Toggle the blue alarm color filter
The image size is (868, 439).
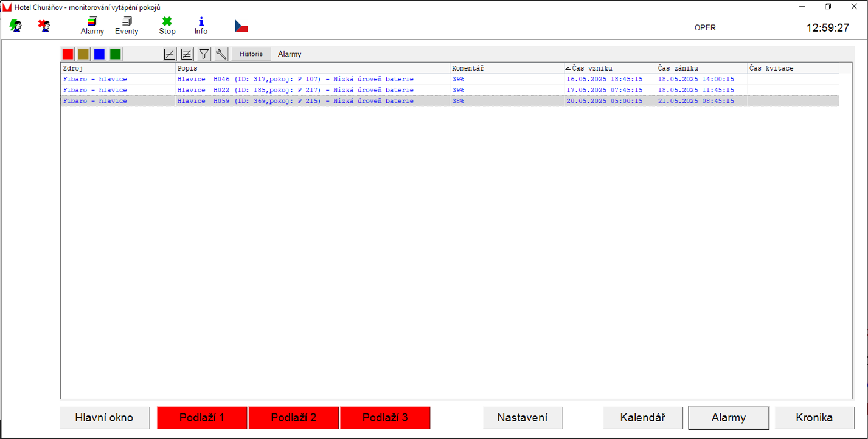[x=99, y=54]
